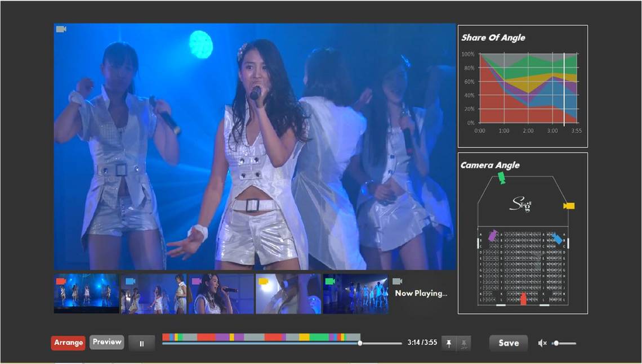
Task: Choose the blue camera in the seating area
Action: pyautogui.click(x=557, y=238)
